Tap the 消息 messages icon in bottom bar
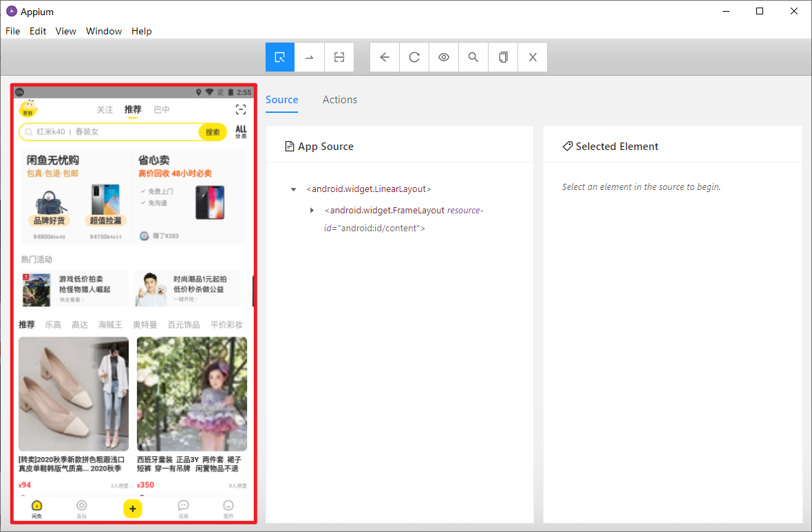This screenshot has height=532, width=812. coord(183,509)
